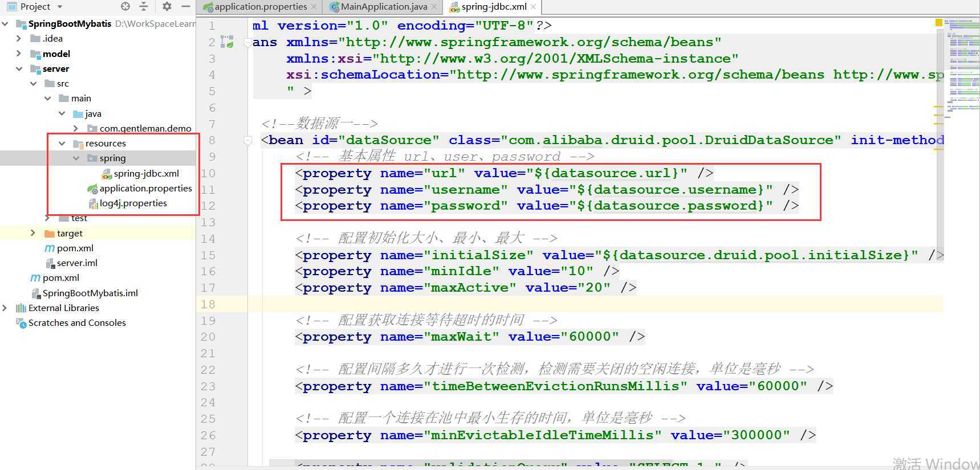Select SpringBootMybatis.iml file
Image resolution: width=980 pixels, height=470 pixels.
[90, 293]
